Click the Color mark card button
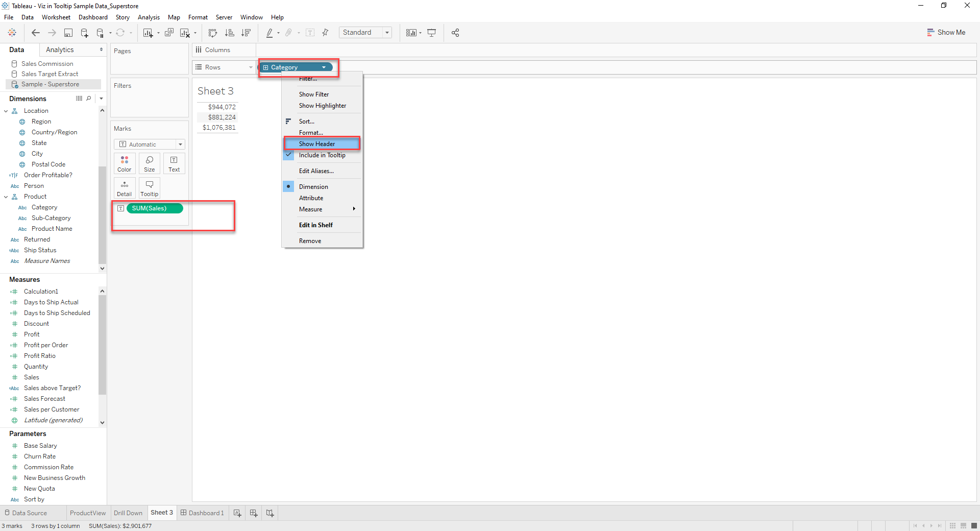This screenshot has width=980, height=531. point(125,163)
